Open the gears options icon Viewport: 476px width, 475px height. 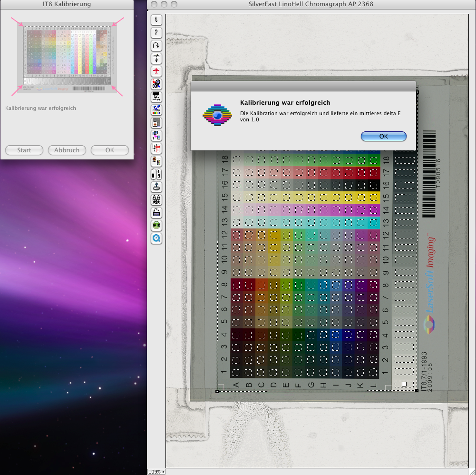click(x=156, y=84)
